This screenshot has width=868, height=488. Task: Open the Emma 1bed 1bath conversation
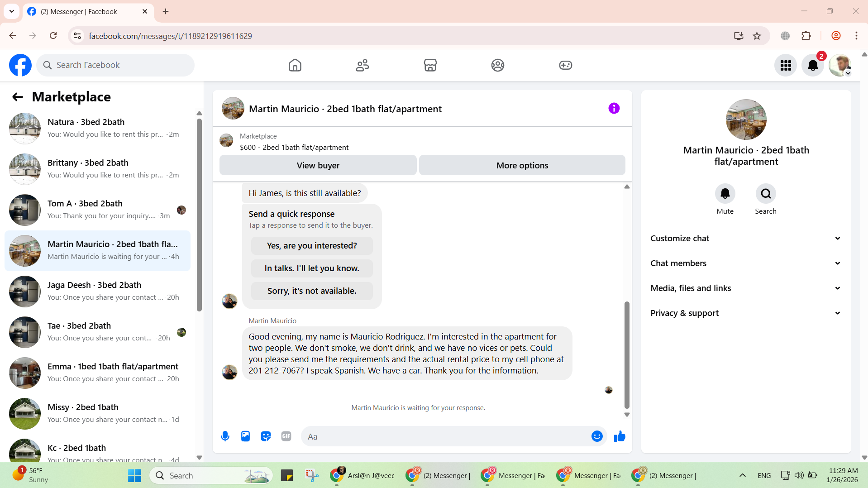click(x=97, y=373)
